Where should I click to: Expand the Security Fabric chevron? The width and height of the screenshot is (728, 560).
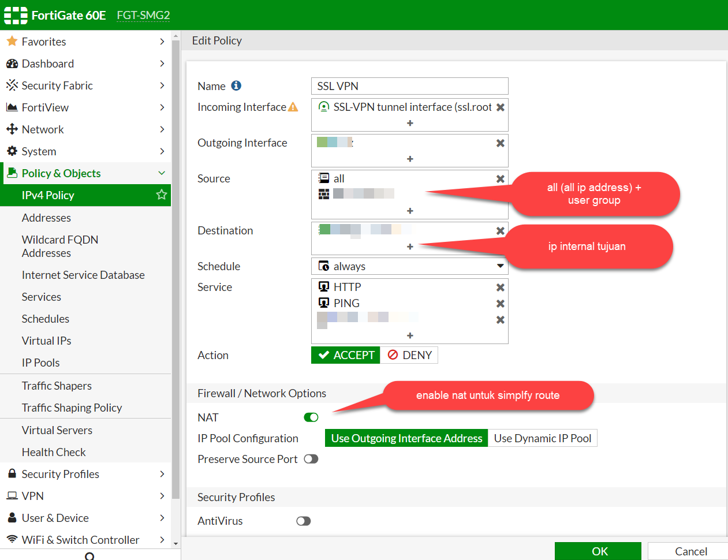tap(162, 85)
